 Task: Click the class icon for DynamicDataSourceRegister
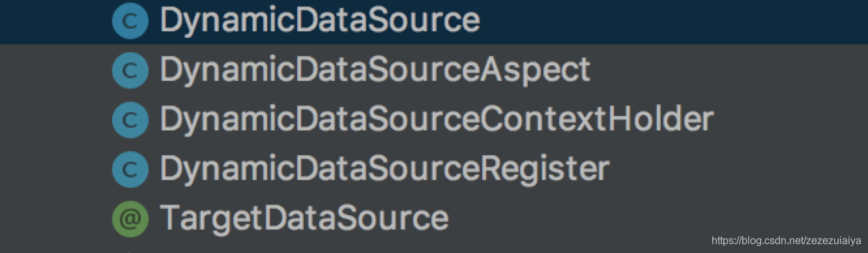130,168
